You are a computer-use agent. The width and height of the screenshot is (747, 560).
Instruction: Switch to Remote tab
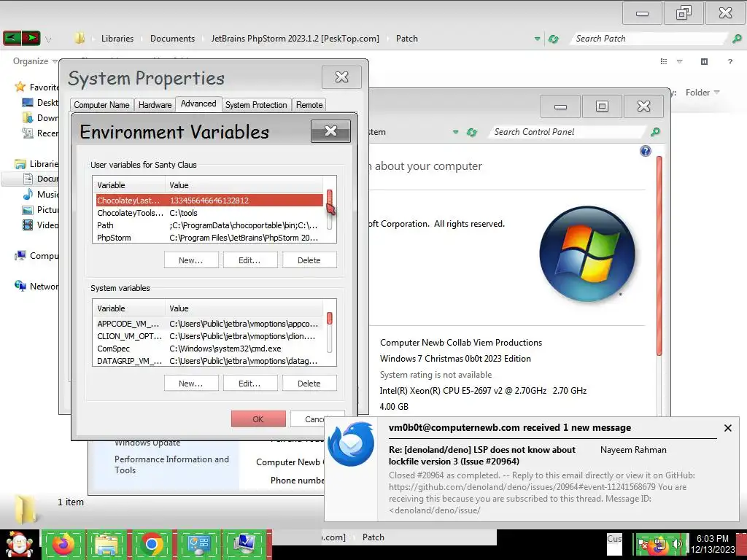click(x=309, y=105)
